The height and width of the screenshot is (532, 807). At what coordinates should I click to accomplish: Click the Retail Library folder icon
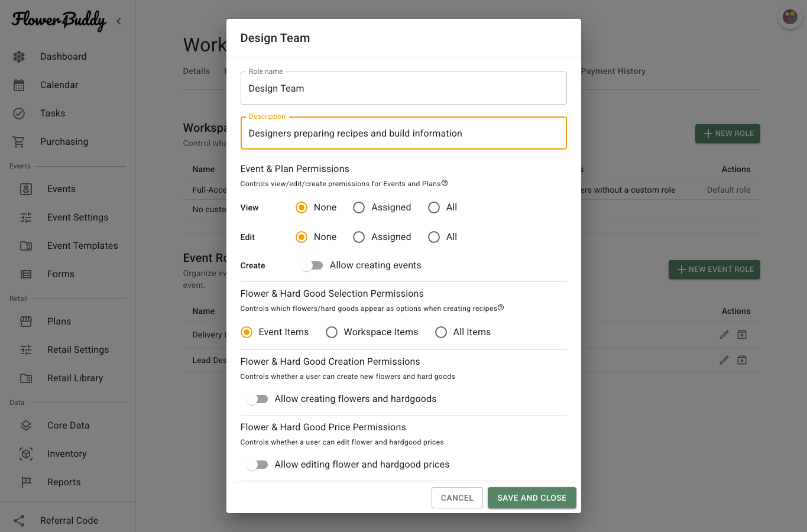[x=26, y=378]
